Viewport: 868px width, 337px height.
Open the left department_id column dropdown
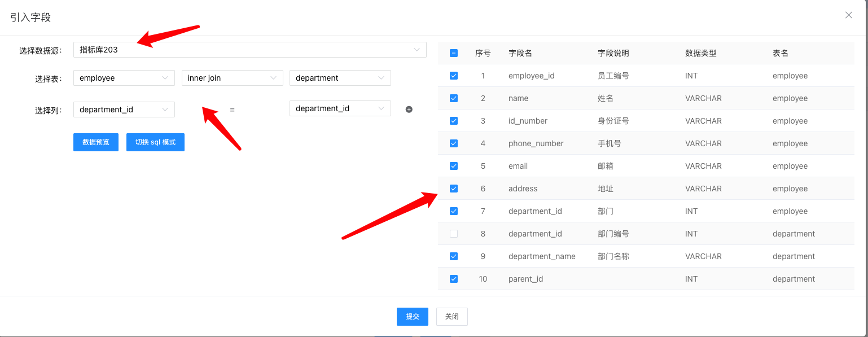124,110
